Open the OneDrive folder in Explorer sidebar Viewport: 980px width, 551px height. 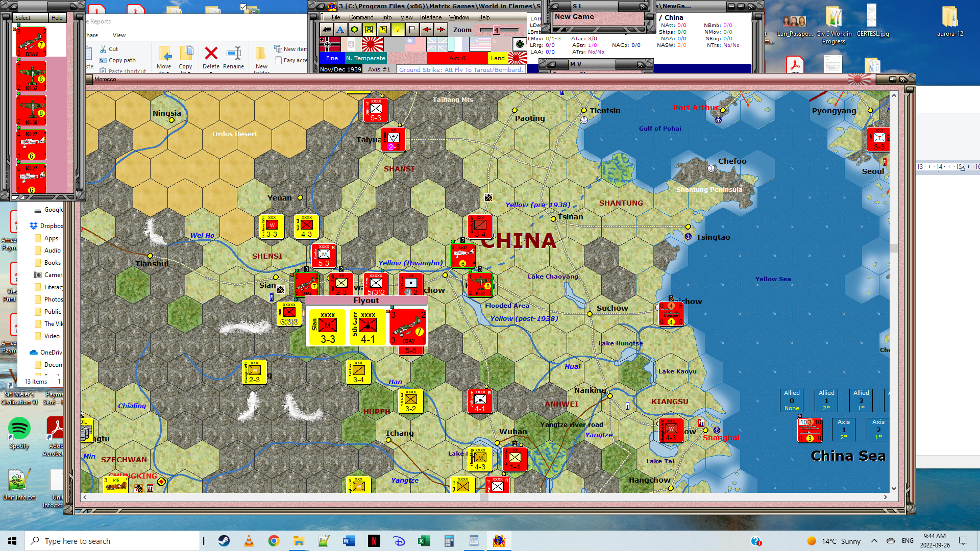51,353
